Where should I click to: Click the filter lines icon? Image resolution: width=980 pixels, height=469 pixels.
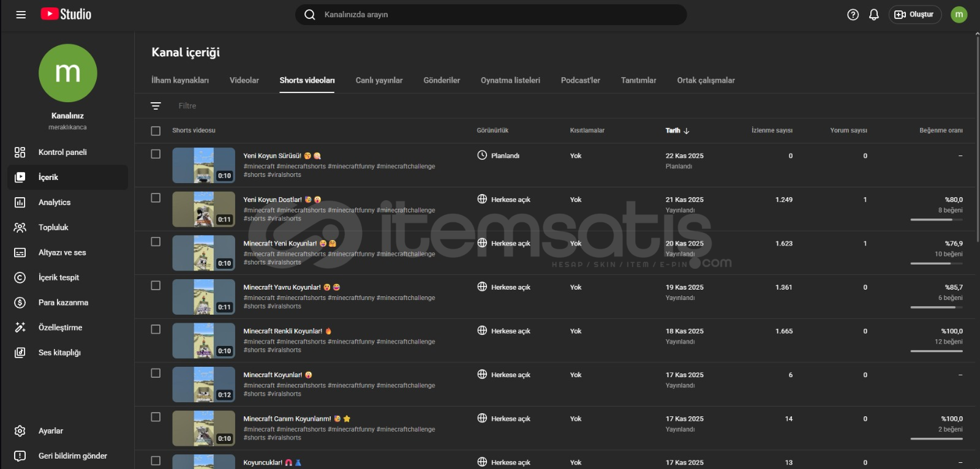(156, 106)
